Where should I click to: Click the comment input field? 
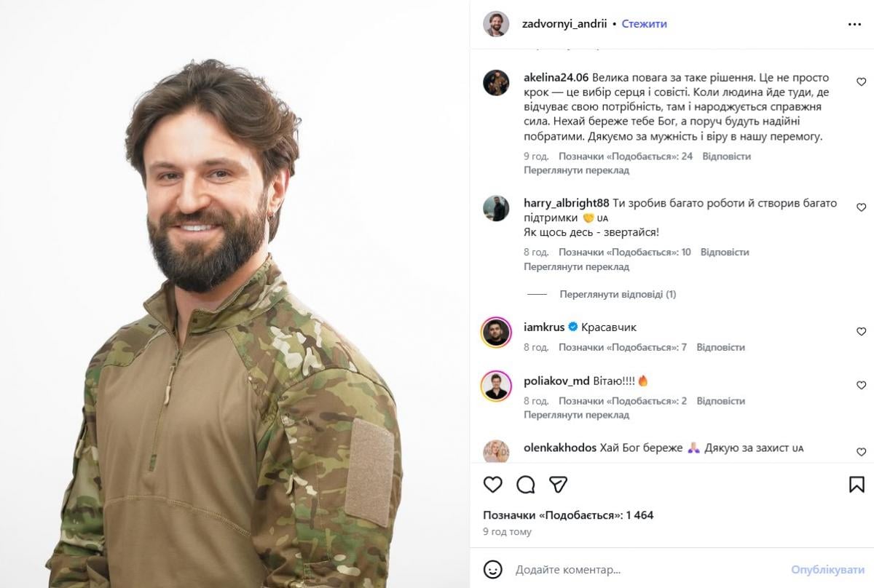641,569
